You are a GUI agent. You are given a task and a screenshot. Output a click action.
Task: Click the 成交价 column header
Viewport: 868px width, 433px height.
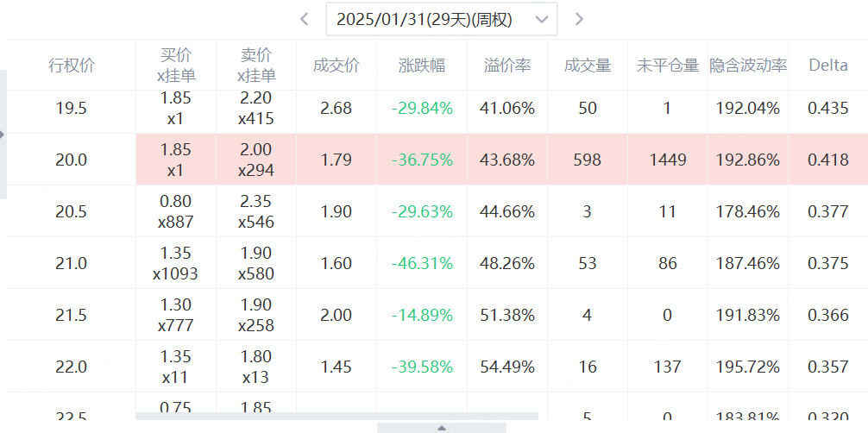point(336,66)
